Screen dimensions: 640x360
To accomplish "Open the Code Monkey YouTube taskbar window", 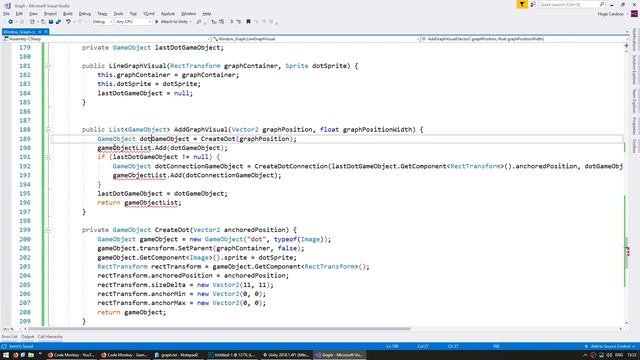I will pos(71,355).
